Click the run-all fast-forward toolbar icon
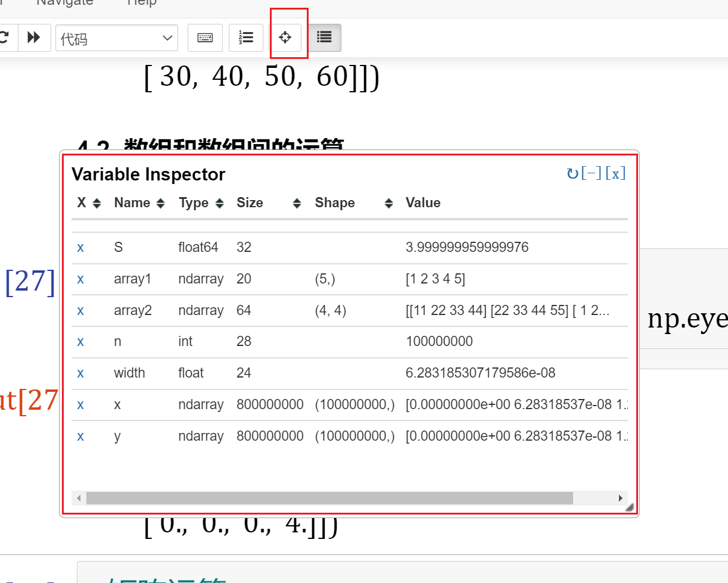The width and height of the screenshot is (728, 583). click(34, 37)
